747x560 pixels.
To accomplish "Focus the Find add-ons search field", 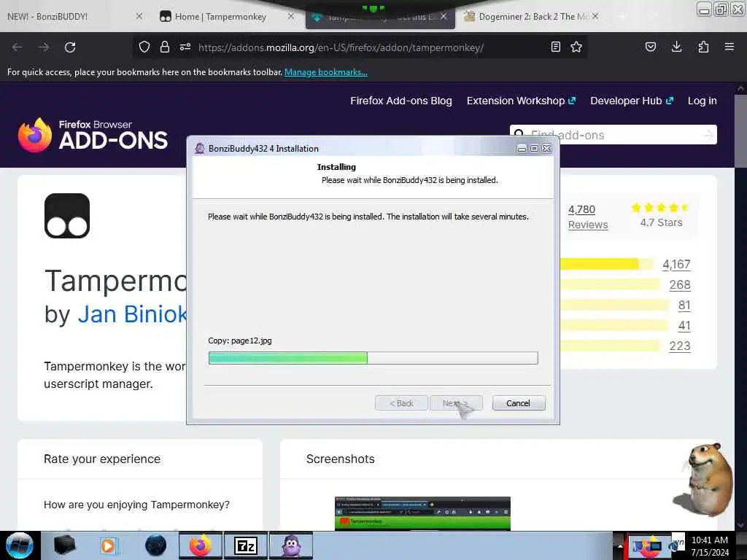I will [x=613, y=135].
